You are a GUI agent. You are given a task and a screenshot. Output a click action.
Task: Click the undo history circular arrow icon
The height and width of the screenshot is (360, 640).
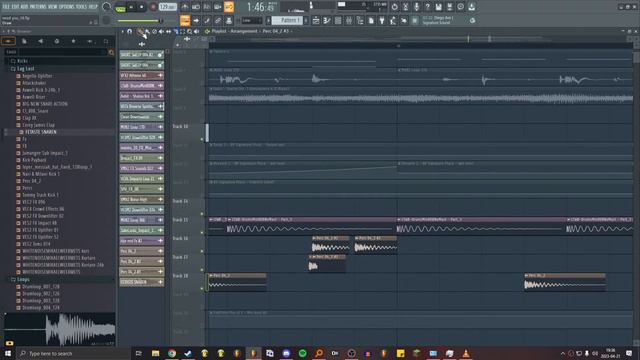click(x=394, y=7)
